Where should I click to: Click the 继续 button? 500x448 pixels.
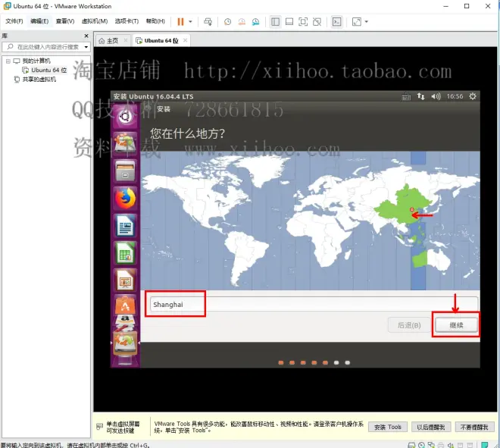coord(456,325)
